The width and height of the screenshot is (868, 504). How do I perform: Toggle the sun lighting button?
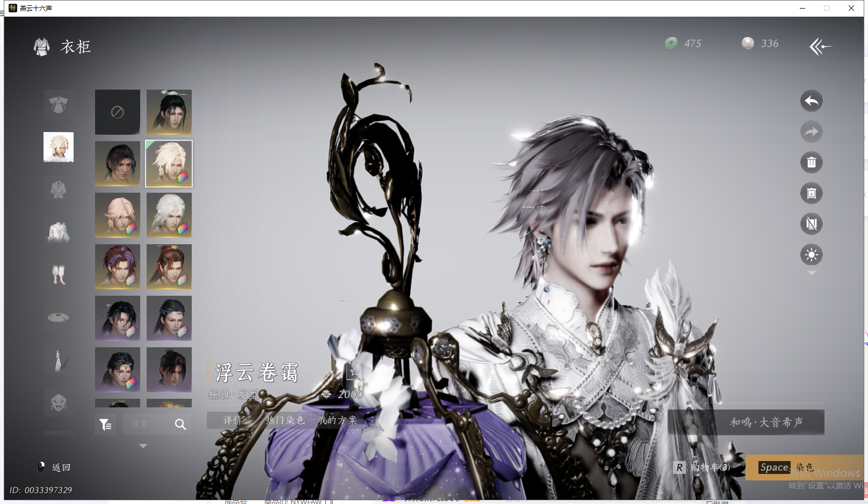(x=811, y=254)
